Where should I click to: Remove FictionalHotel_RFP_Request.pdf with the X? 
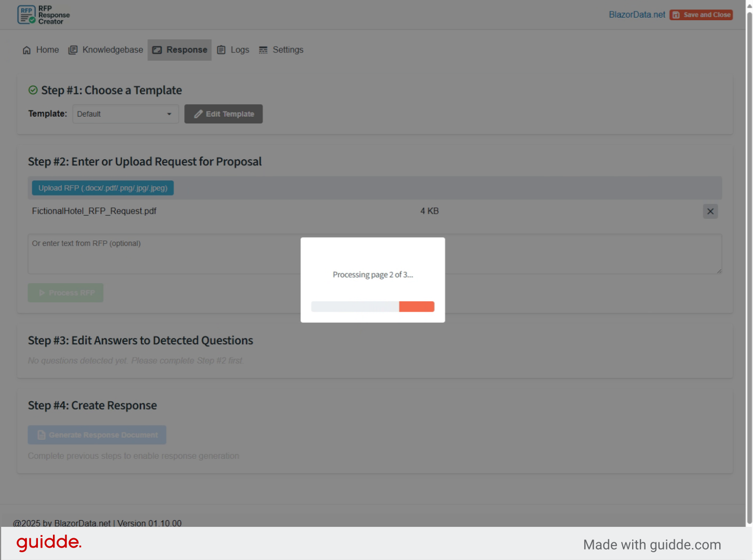tap(710, 211)
